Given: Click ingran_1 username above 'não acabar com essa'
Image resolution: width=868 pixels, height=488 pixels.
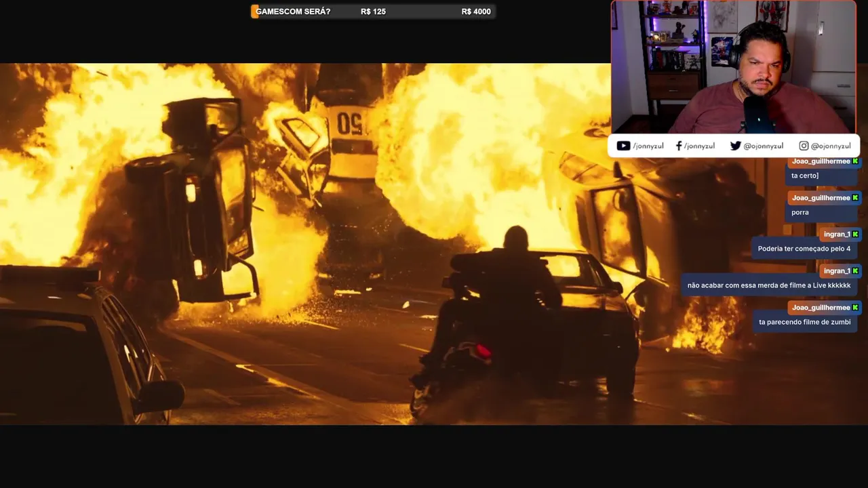Looking at the screenshot, I should click(837, 271).
